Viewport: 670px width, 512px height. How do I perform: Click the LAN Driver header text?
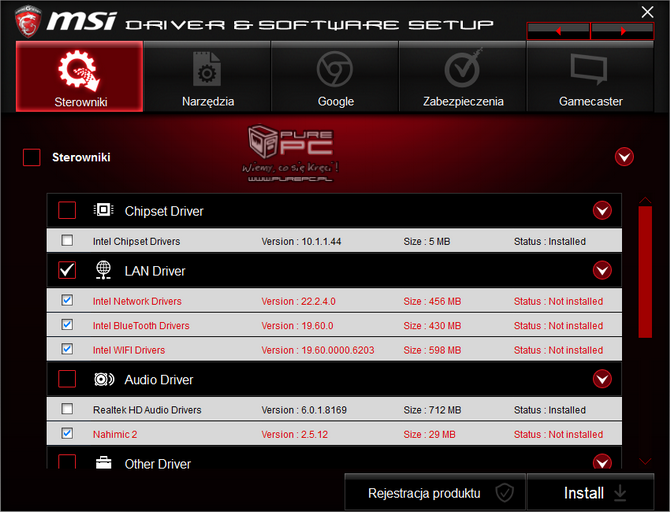[155, 271]
